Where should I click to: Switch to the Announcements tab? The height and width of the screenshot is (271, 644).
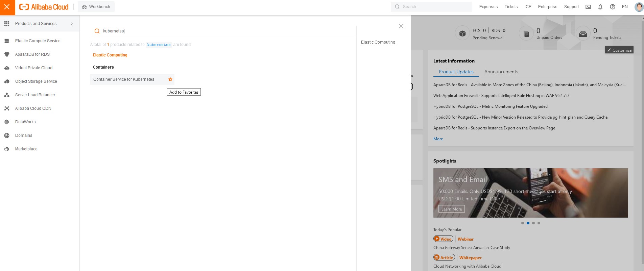click(x=501, y=72)
